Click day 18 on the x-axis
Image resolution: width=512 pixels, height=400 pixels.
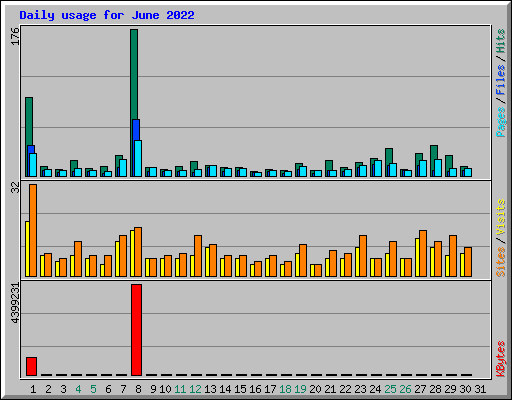pos(286,389)
